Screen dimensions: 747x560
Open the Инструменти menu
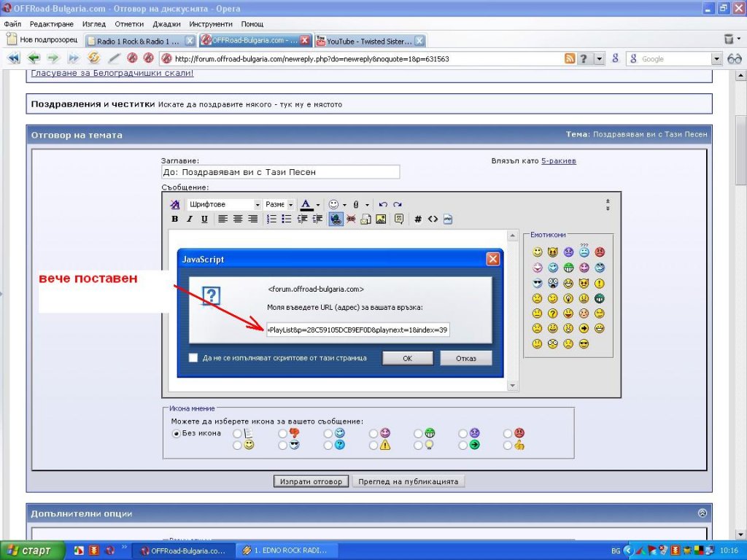(211, 24)
